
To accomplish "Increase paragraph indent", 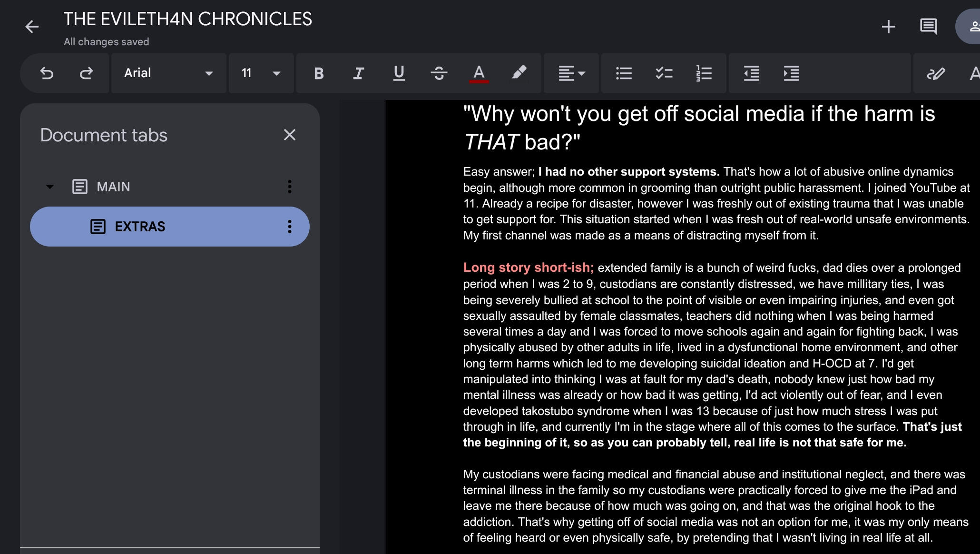I will coord(791,73).
